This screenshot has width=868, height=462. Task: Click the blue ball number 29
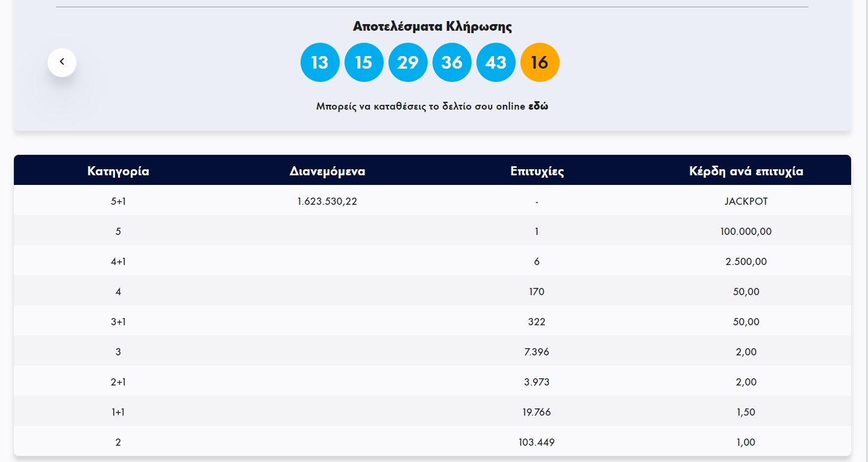click(408, 62)
